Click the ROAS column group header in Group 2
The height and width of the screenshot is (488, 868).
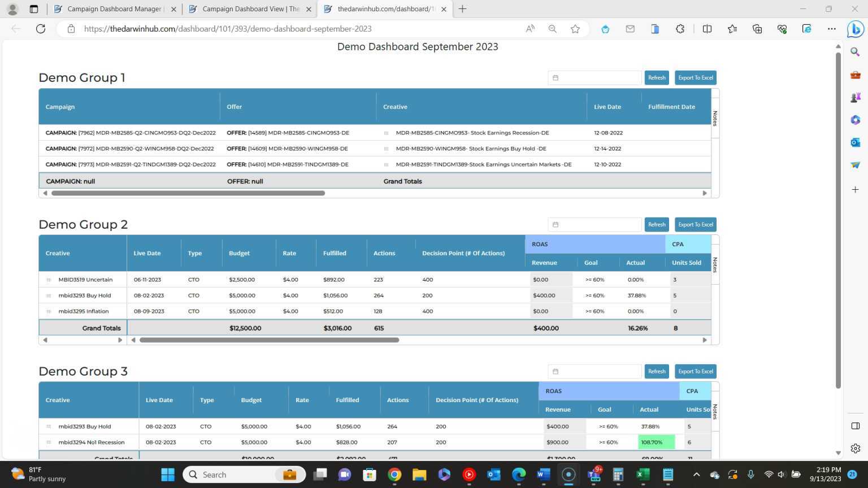tap(595, 244)
